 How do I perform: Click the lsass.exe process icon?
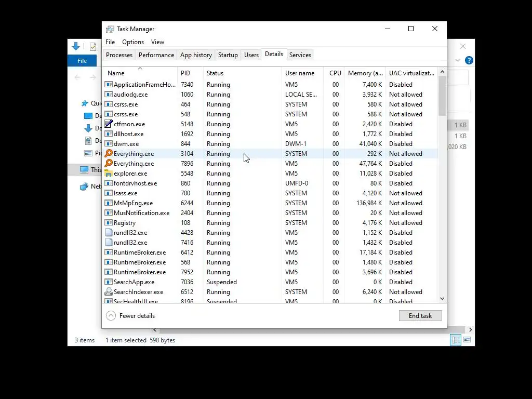coord(108,193)
